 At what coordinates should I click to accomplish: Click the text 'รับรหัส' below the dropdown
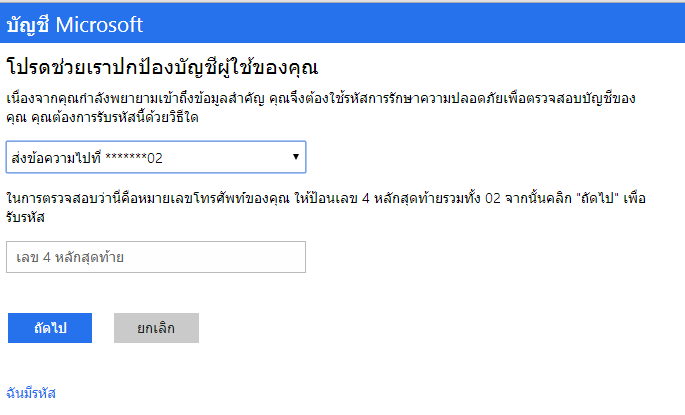(25, 217)
